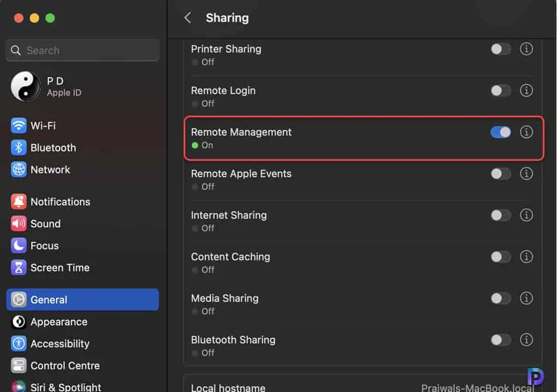Click the Sharing page title
This screenshot has width=557, height=392.
coord(227,18)
